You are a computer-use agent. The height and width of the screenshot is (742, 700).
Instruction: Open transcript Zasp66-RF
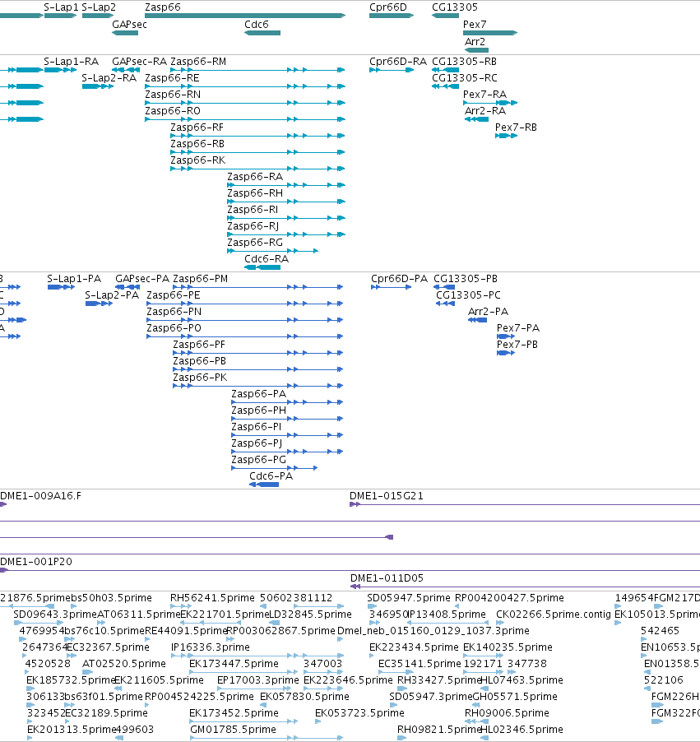point(197,128)
